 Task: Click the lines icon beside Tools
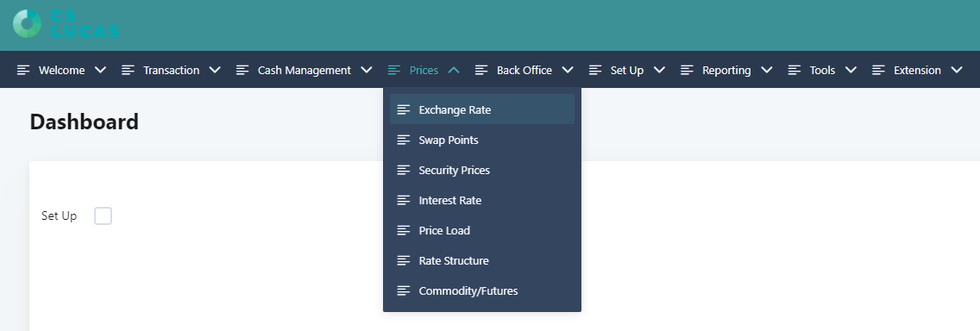coord(795,70)
